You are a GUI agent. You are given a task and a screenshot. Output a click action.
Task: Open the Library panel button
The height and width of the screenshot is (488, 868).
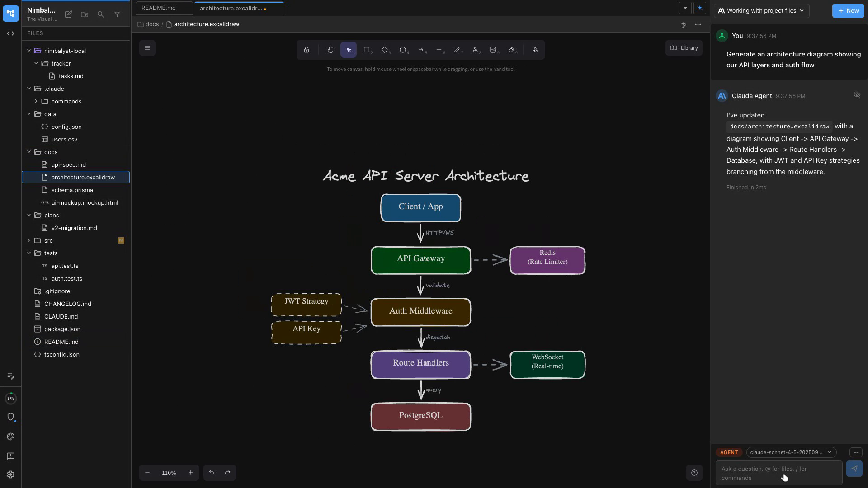click(x=684, y=48)
